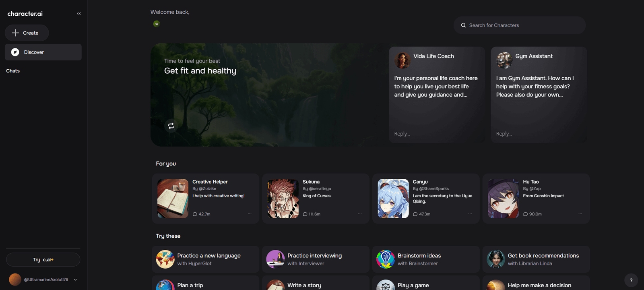Open more options on the Creative Helper card
This screenshot has height=290, width=644.
point(250,214)
